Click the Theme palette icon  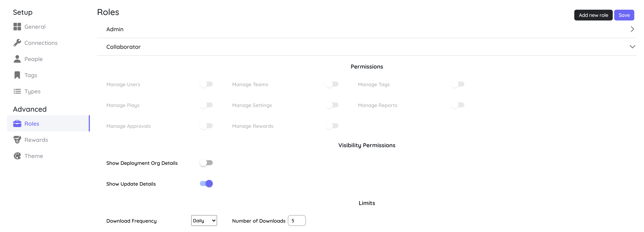pos(17,156)
